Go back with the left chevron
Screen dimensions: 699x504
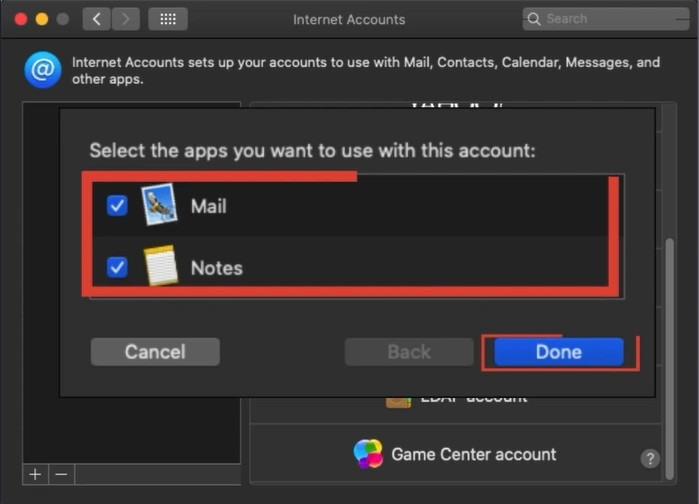click(x=96, y=19)
